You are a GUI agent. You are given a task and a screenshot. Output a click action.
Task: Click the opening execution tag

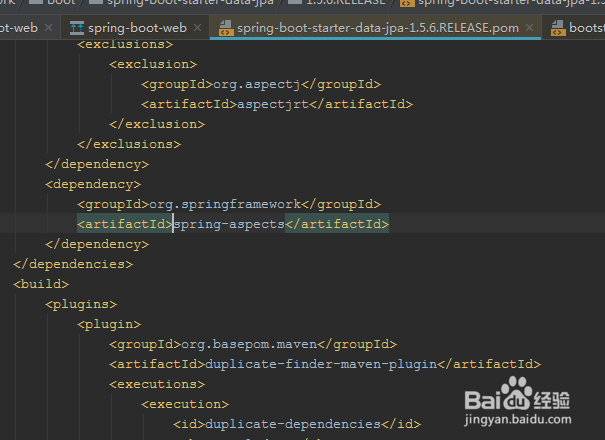(185, 404)
